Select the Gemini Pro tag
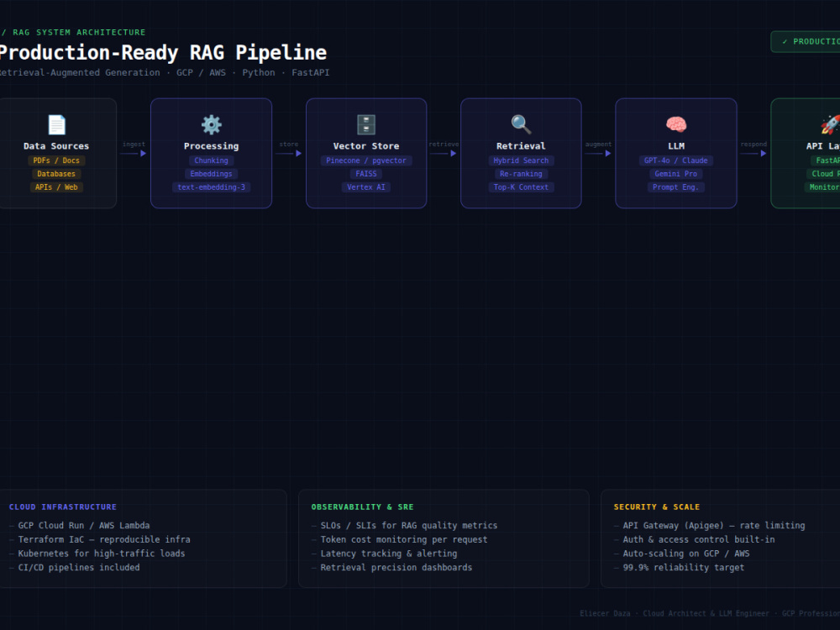Viewport: 840px width, 630px height. (x=676, y=174)
